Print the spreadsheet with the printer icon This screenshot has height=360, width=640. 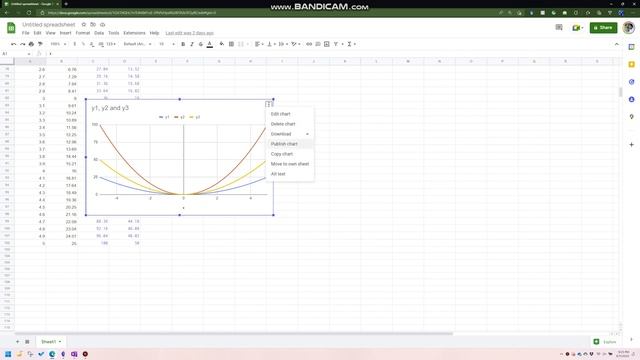coord(31,44)
